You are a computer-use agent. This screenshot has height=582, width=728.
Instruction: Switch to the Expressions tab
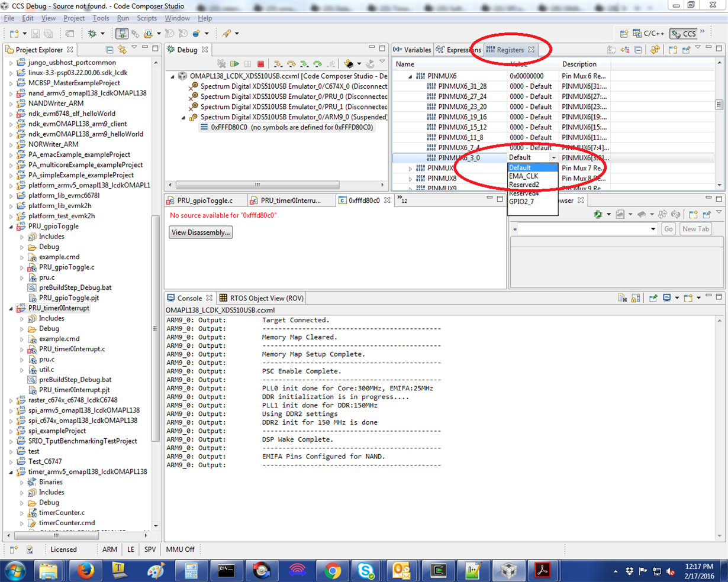click(459, 50)
